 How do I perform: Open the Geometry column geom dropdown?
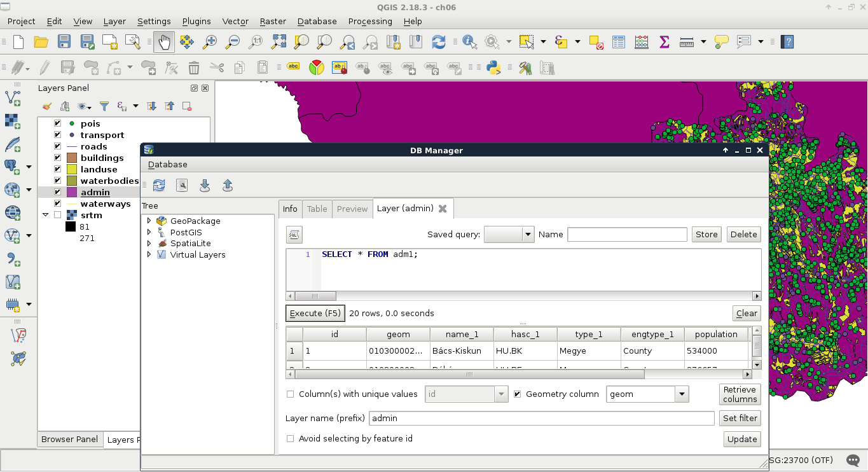(682, 394)
